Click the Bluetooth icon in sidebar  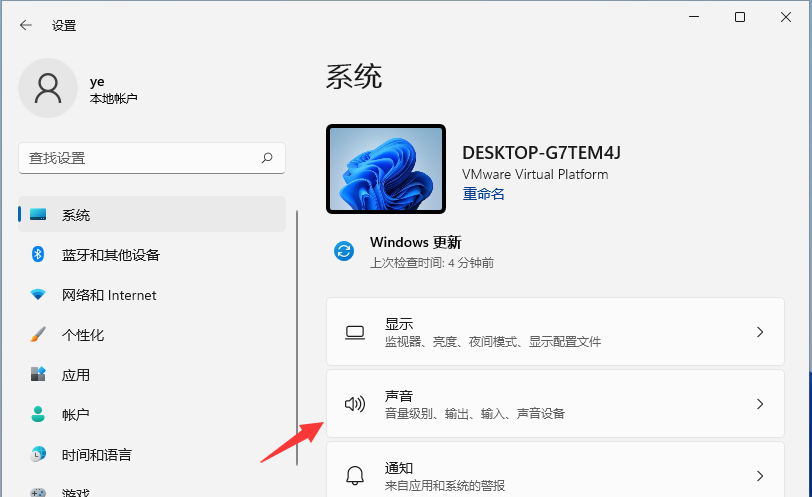point(38,255)
